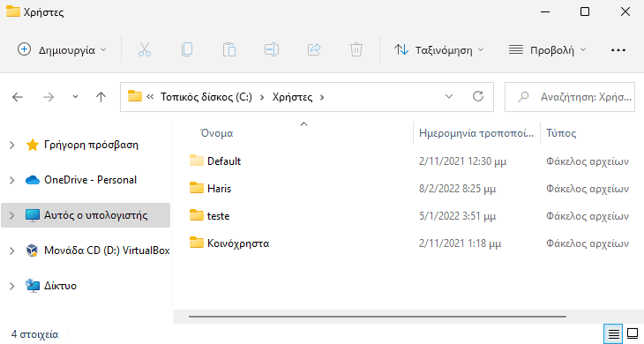This screenshot has height=344, width=644.
Task: Click the VirtualBox CD drive icon
Action: (32, 250)
